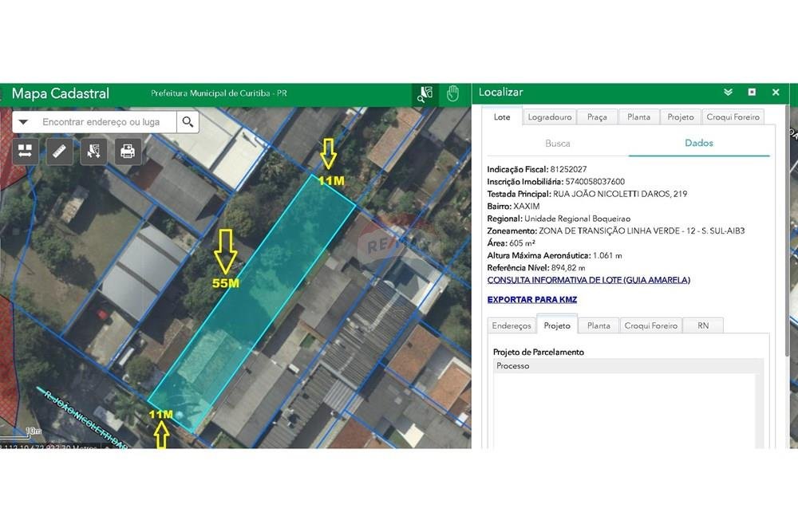Collapse the Localizar panel with double chevron
The image size is (798, 532).
click(728, 93)
